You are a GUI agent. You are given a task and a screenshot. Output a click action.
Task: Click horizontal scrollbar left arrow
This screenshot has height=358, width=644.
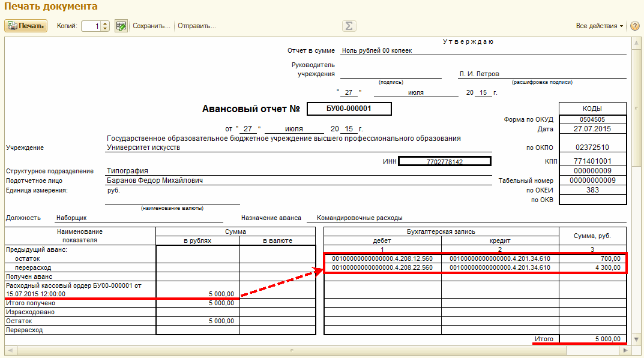[x=10, y=350]
